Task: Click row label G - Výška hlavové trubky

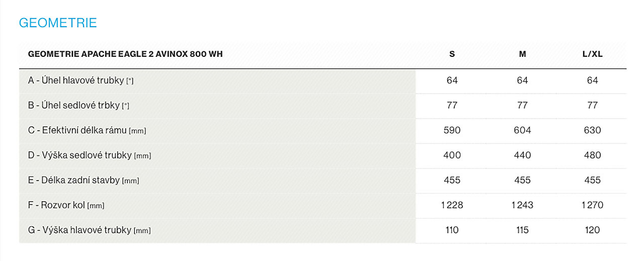Action: tap(89, 230)
